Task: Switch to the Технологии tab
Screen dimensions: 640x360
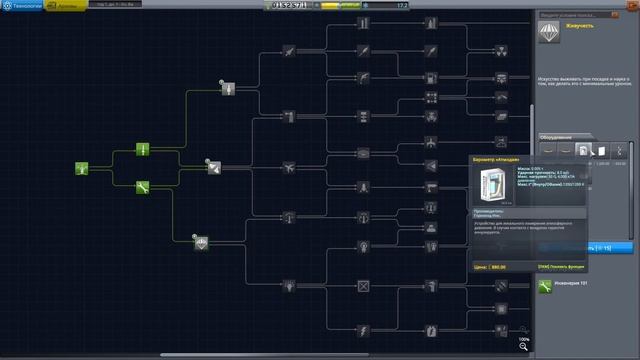Action: click(22, 5)
